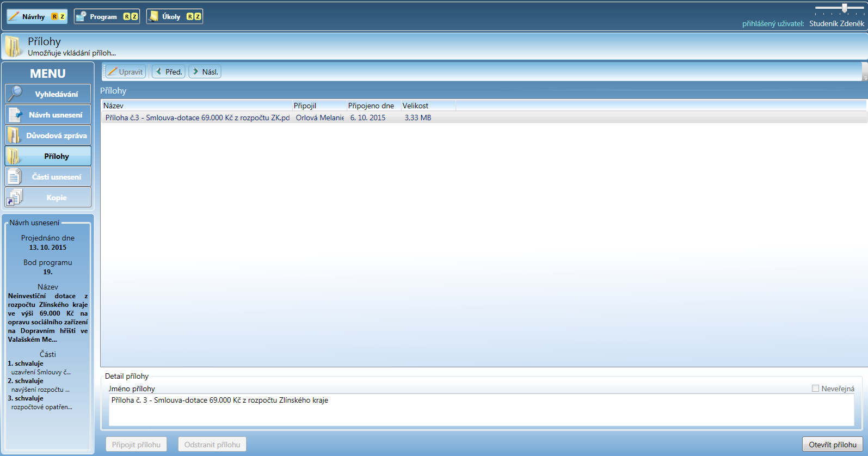
Task: Click the Upravit pencil toolbar button
Action: click(126, 72)
